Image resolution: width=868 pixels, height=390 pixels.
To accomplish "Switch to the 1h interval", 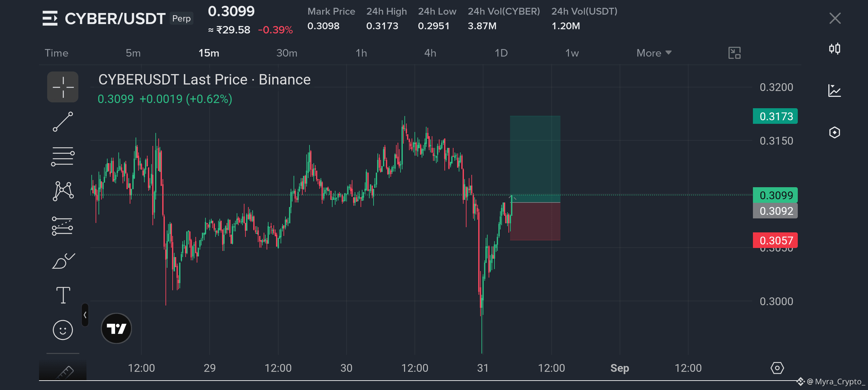I will (361, 53).
